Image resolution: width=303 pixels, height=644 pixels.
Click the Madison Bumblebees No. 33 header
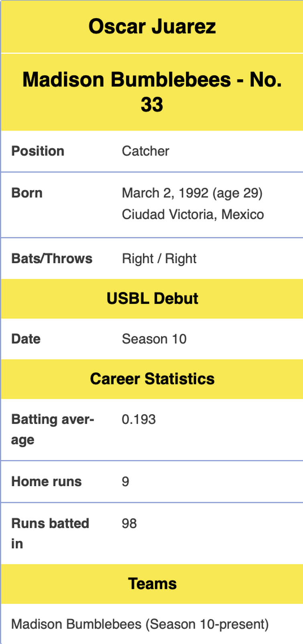152,92
